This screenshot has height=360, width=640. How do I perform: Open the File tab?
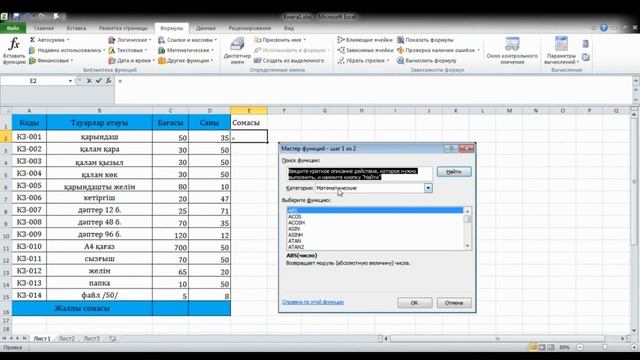[13, 28]
